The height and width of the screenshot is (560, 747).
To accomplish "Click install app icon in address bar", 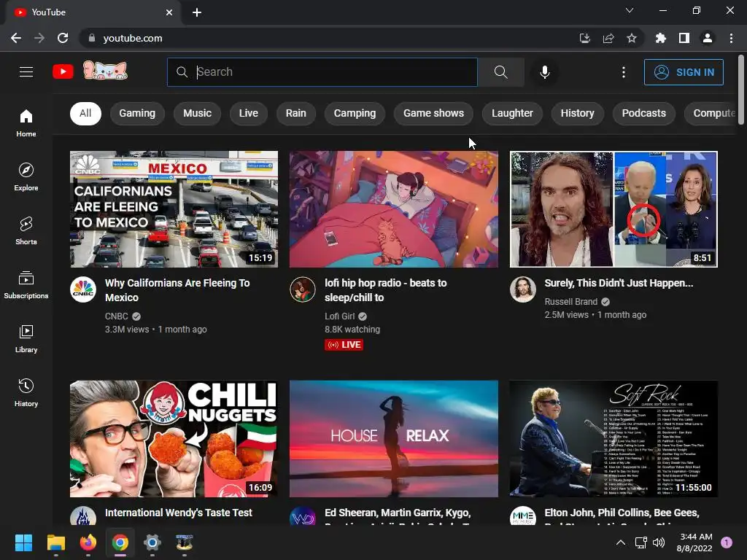I will tap(584, 38).
